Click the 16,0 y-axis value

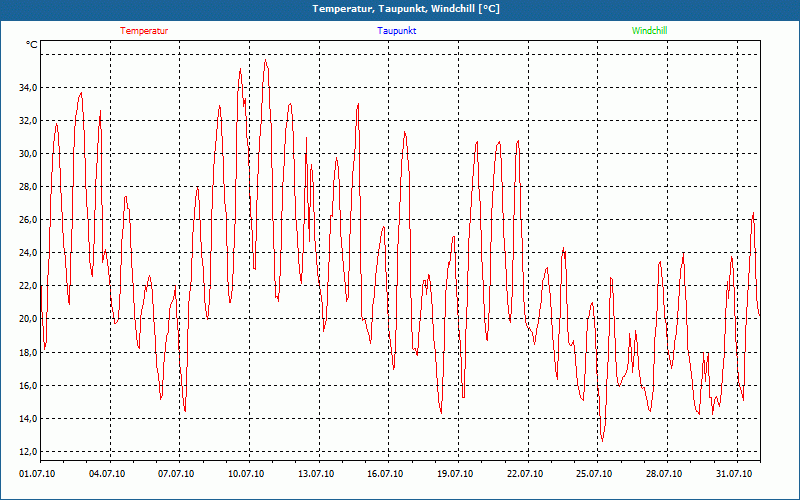coord(28,386)
